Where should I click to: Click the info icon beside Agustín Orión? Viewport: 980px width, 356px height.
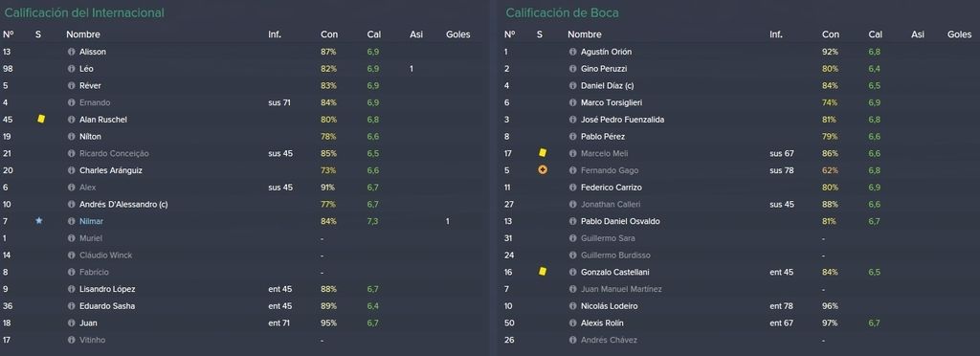[572, 52]
